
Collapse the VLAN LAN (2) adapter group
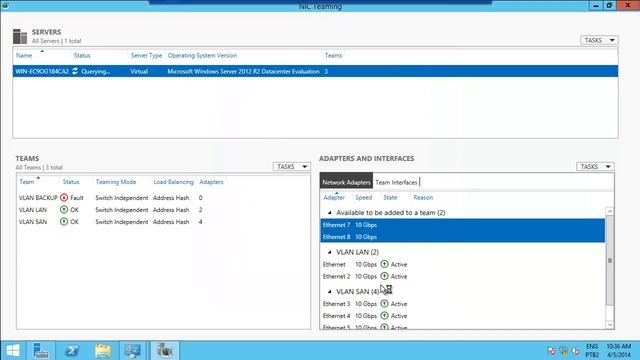pos(330,252)
